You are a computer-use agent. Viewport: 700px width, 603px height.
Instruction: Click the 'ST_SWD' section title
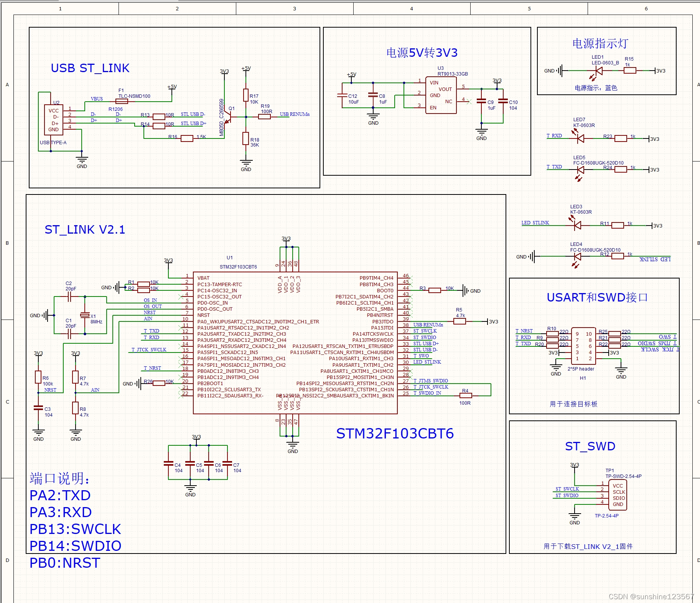[590, 446]
